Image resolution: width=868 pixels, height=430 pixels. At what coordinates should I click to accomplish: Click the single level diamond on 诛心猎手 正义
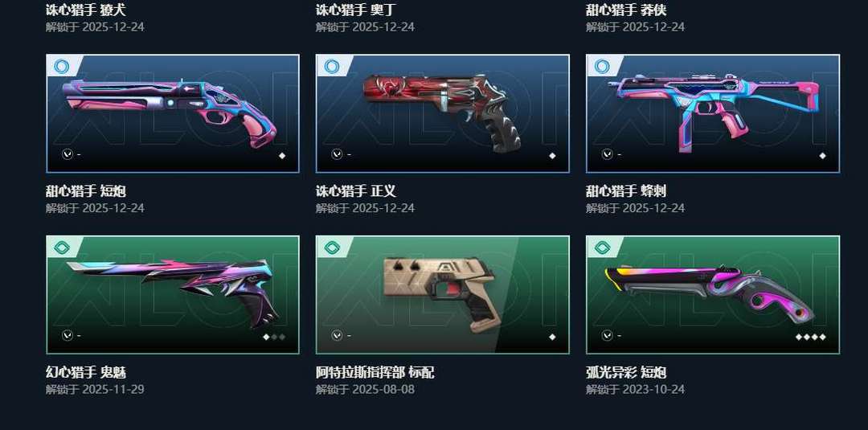point(552,155)
